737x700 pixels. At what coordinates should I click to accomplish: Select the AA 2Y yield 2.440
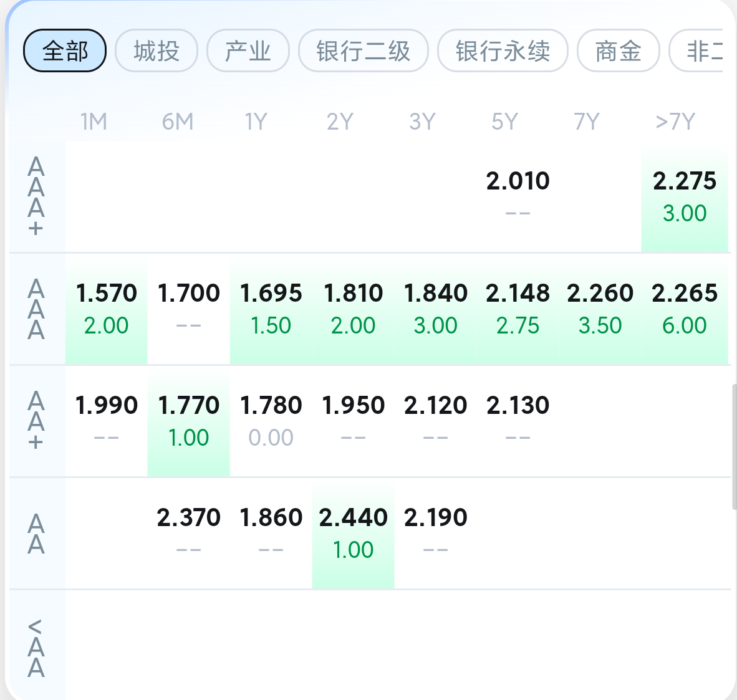click(353, 533)
